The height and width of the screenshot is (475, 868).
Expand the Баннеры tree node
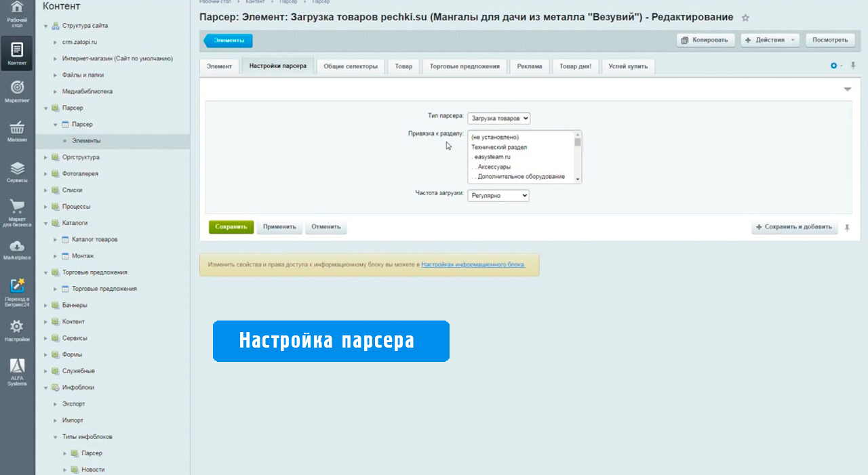45,305
